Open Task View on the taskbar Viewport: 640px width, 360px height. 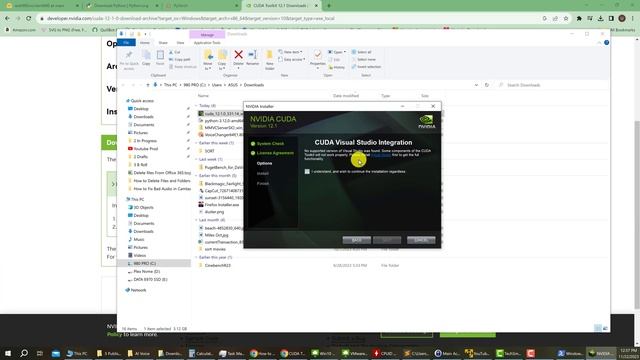tap(40, 353)
